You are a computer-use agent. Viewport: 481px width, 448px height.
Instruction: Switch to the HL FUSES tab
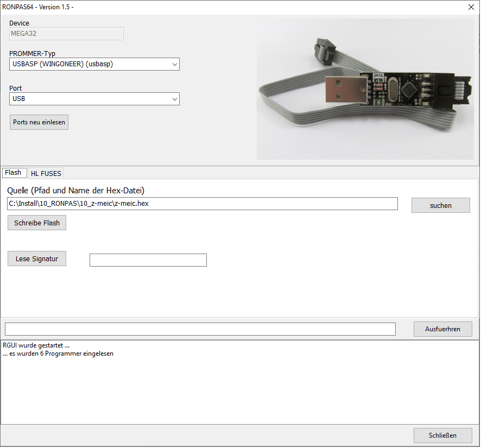pos(46,173)
